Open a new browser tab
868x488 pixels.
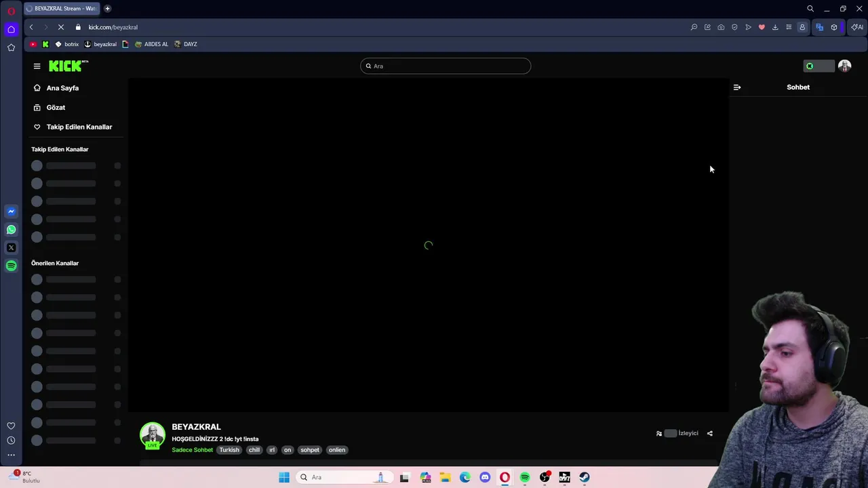coord(107,9)
